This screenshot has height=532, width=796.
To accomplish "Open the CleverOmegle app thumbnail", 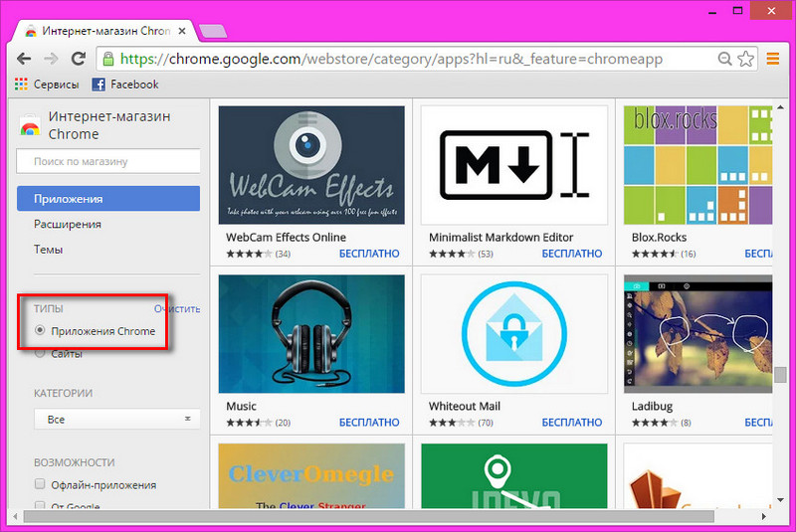I will click(x=311, y=475).
